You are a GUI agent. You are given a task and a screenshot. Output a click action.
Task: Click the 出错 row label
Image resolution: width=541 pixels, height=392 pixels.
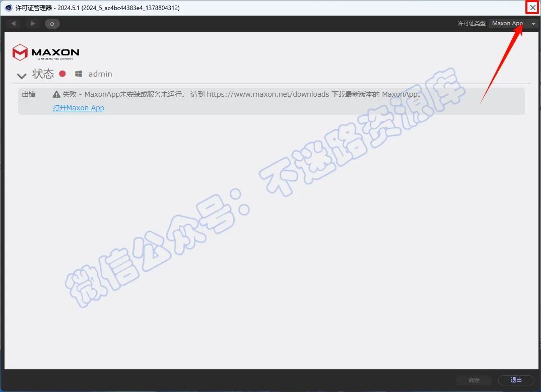click(29, 94)
